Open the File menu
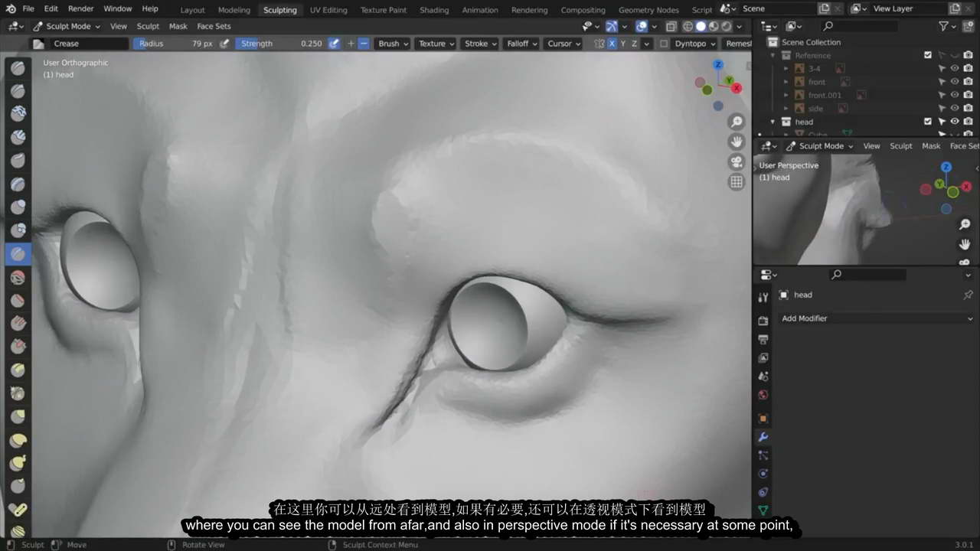Viewport: 980px width, 551px height. (x=28, y=8)
